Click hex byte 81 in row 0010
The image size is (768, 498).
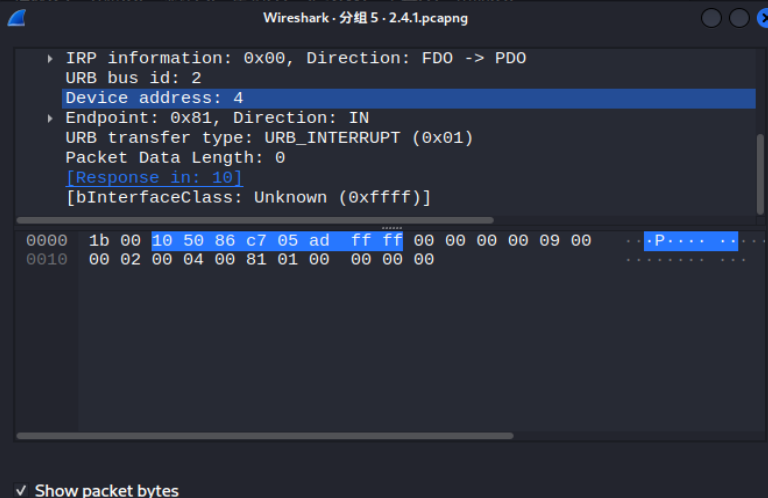tap(256, 260)
